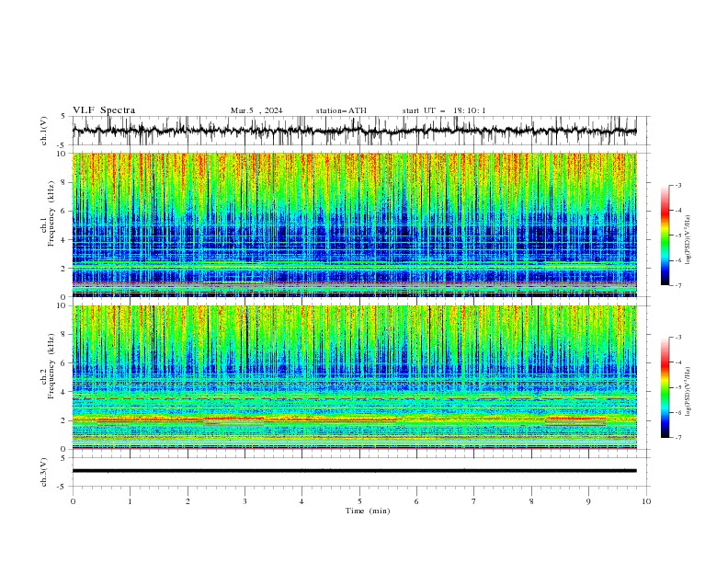728x563 pixels.
Task: Click time axis tick label "2"
Action: (x=188, y=501)
